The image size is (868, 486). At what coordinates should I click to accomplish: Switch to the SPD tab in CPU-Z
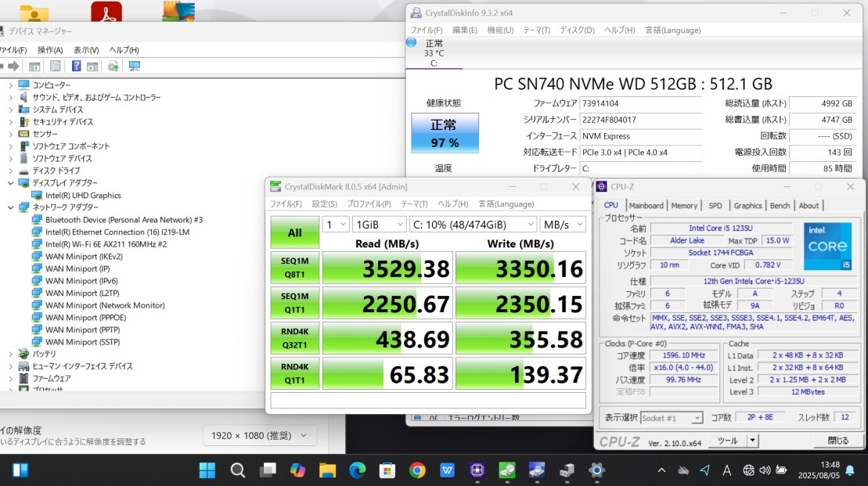(x=715, y=205)
